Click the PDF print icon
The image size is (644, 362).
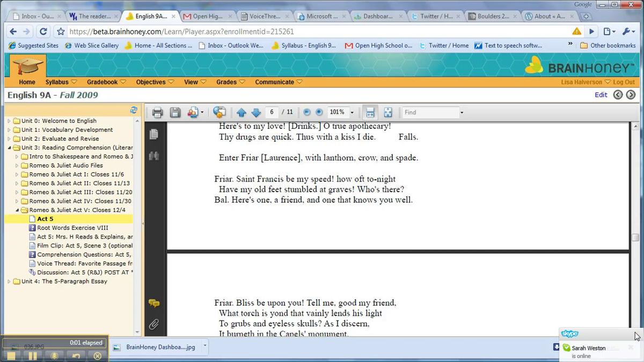(157, 112)
